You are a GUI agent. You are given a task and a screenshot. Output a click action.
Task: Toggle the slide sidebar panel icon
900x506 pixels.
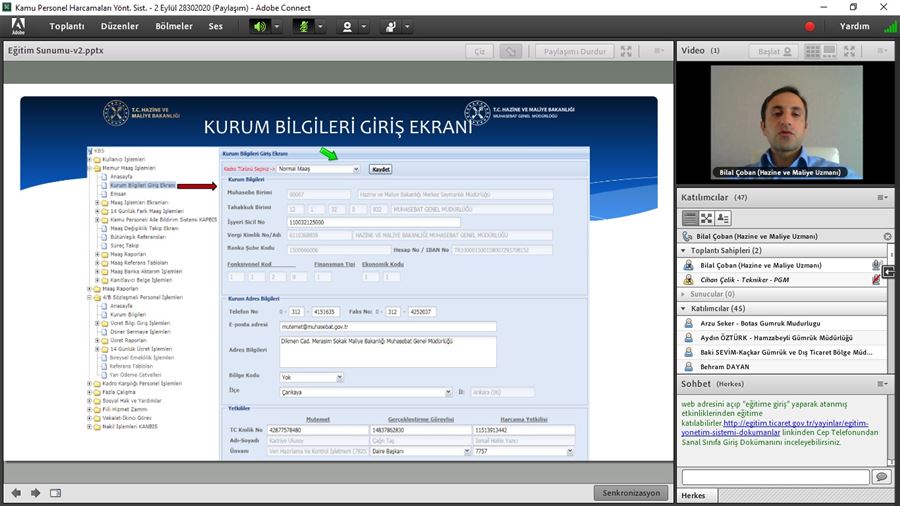pyautogui.click(x=56, y=493)
